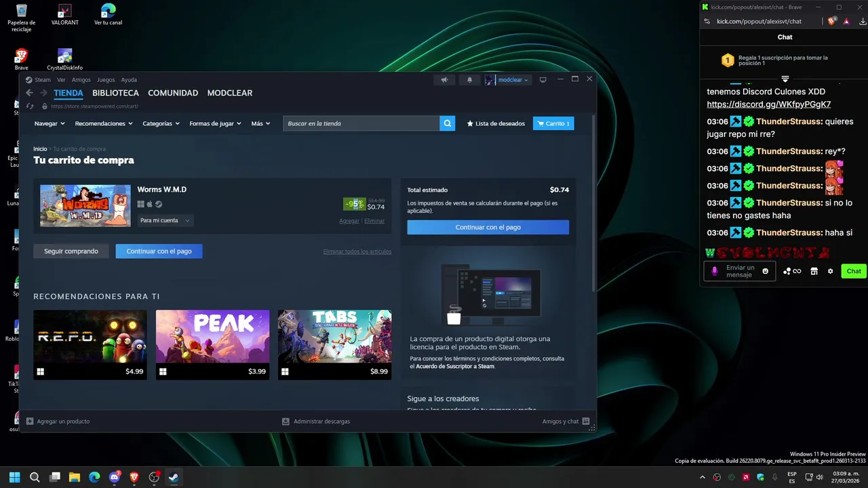
Task: Click OBS Studio taskbar icon
Action: pyautogui.click(x=154, y=477)
